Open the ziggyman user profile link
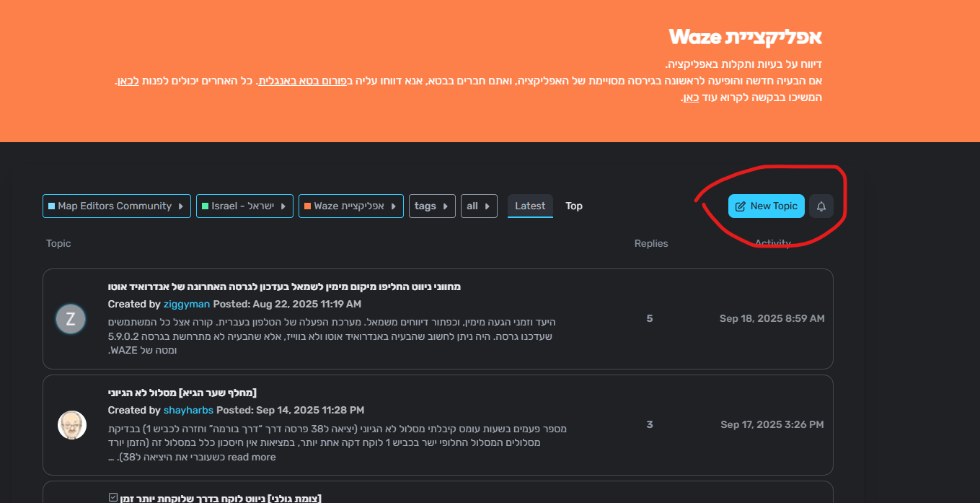 click(187, 304)
